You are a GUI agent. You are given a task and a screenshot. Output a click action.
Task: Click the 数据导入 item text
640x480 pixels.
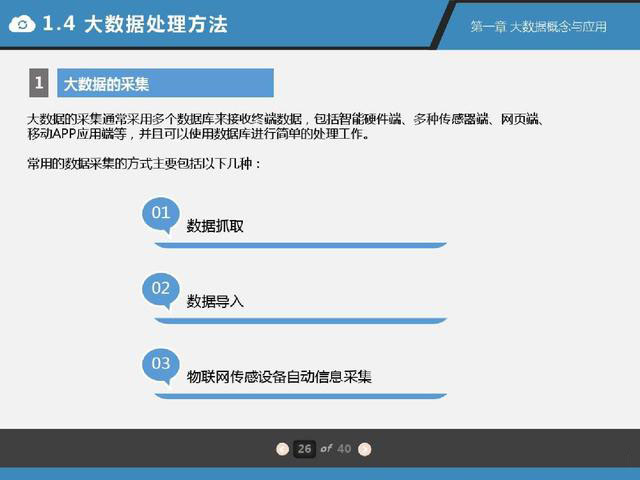pos(215,301)
